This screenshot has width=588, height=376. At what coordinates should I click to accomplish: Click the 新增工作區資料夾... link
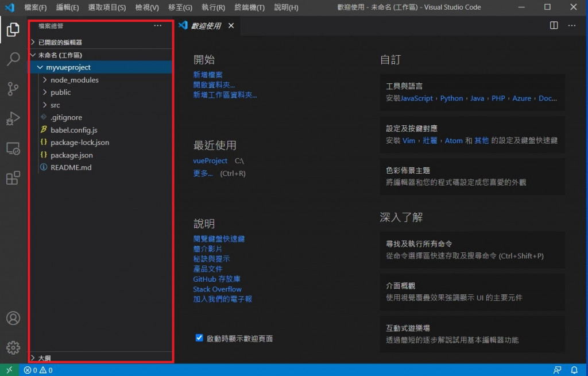225,95
